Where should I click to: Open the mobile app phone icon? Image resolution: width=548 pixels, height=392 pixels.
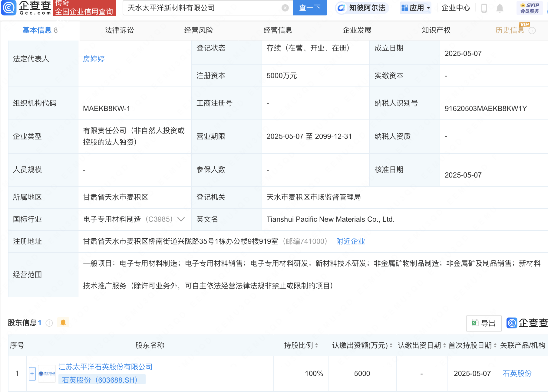point(484,8)
